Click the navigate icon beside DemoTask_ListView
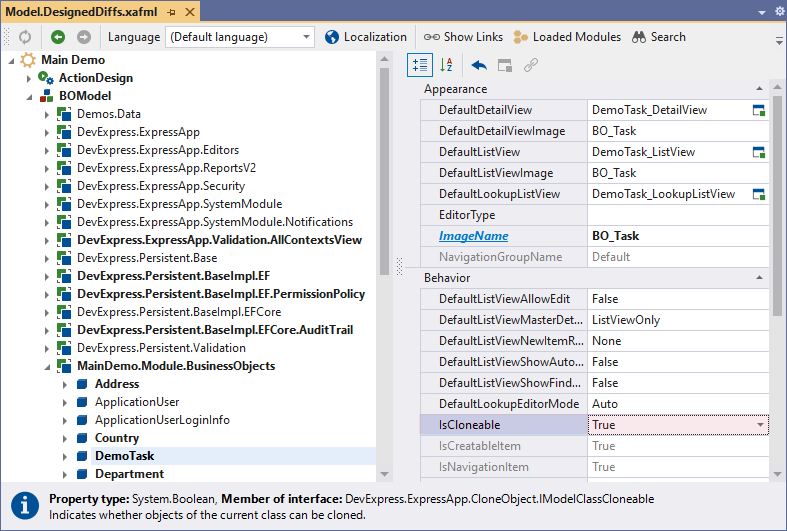 (x=759, y=152)
